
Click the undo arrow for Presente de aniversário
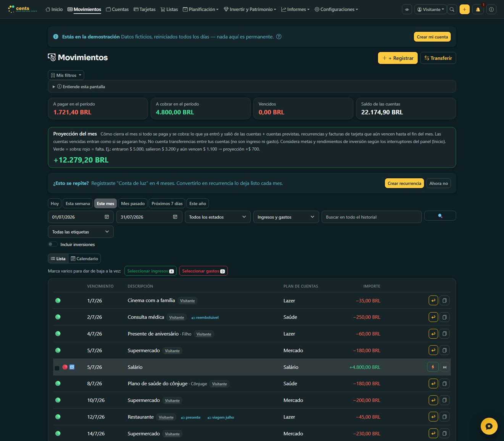(x=433, y=334)
